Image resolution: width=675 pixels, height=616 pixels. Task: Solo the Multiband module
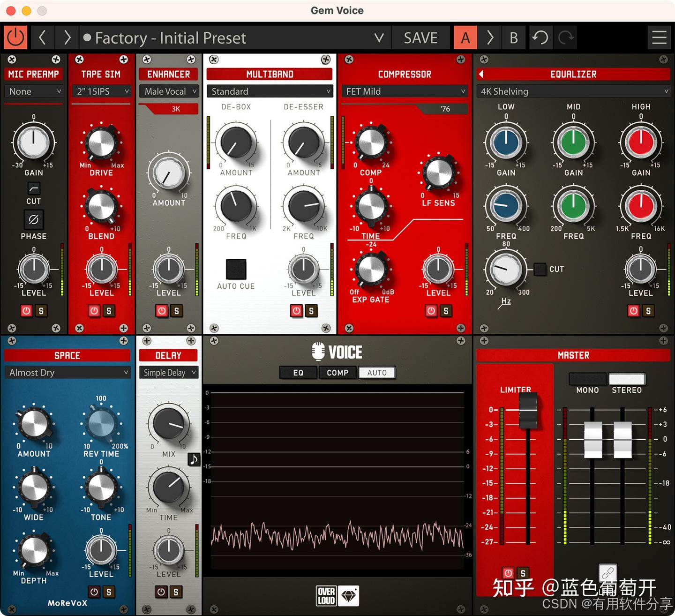[311, 310]
